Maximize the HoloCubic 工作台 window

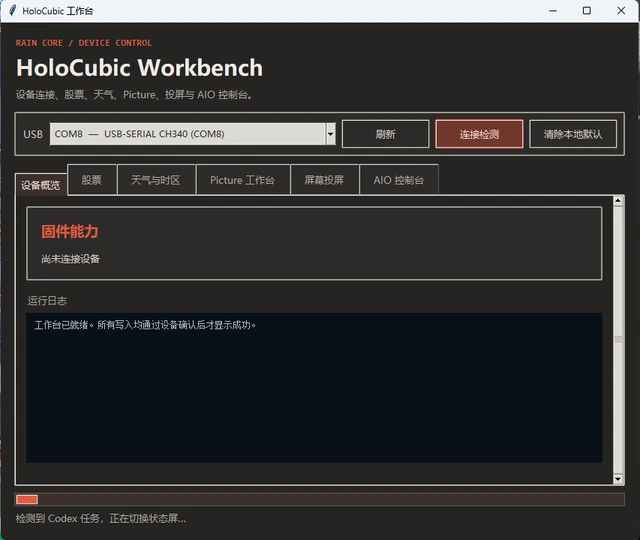click(x=587, y=11)
